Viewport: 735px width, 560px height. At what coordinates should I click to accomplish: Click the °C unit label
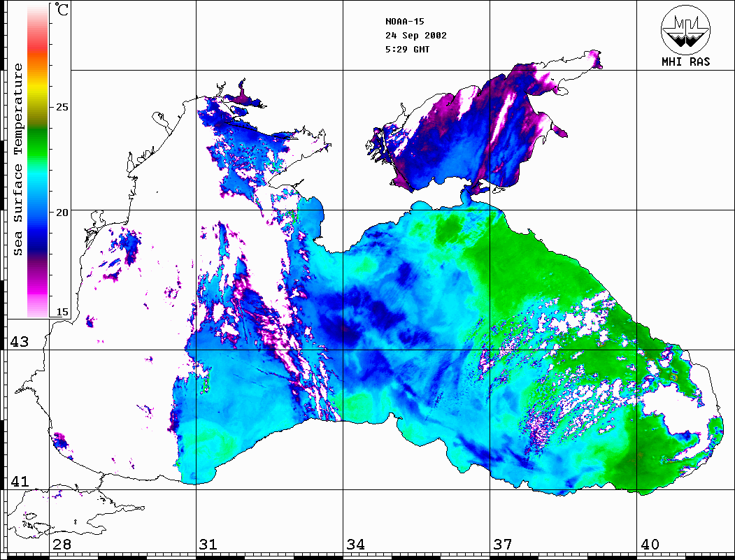(62, 9)
